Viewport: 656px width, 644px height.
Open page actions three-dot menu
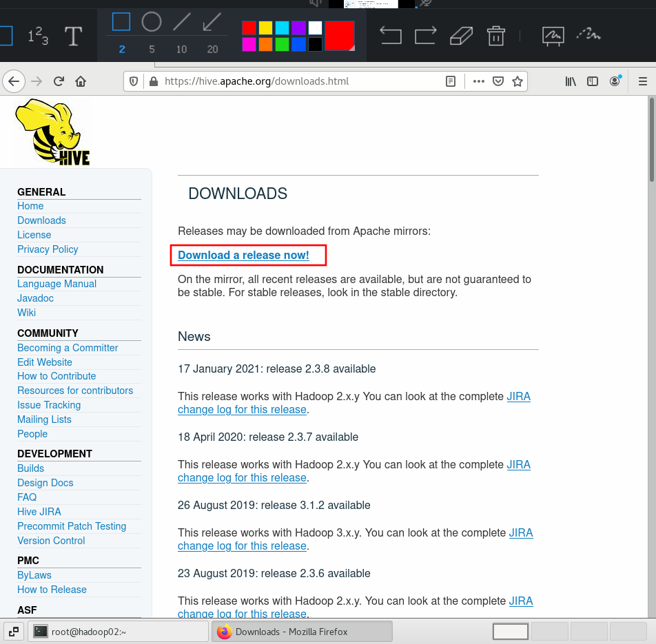[479, 81]
